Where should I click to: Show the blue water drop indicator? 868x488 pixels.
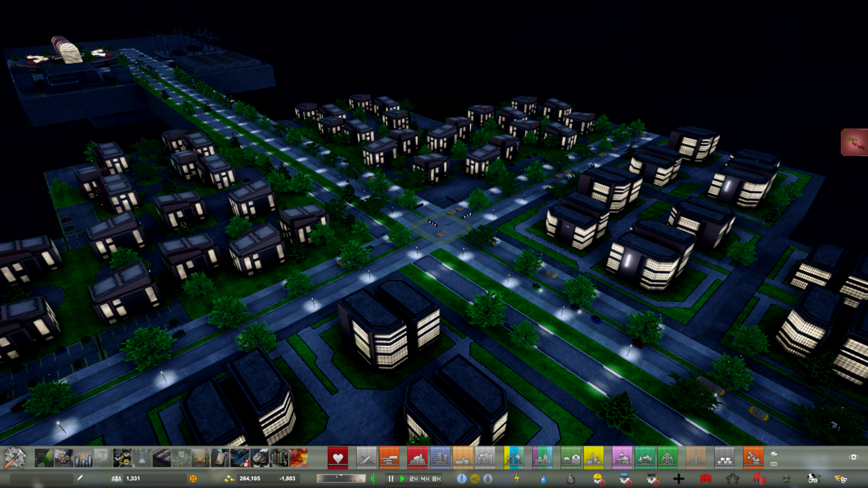(543, 478)
